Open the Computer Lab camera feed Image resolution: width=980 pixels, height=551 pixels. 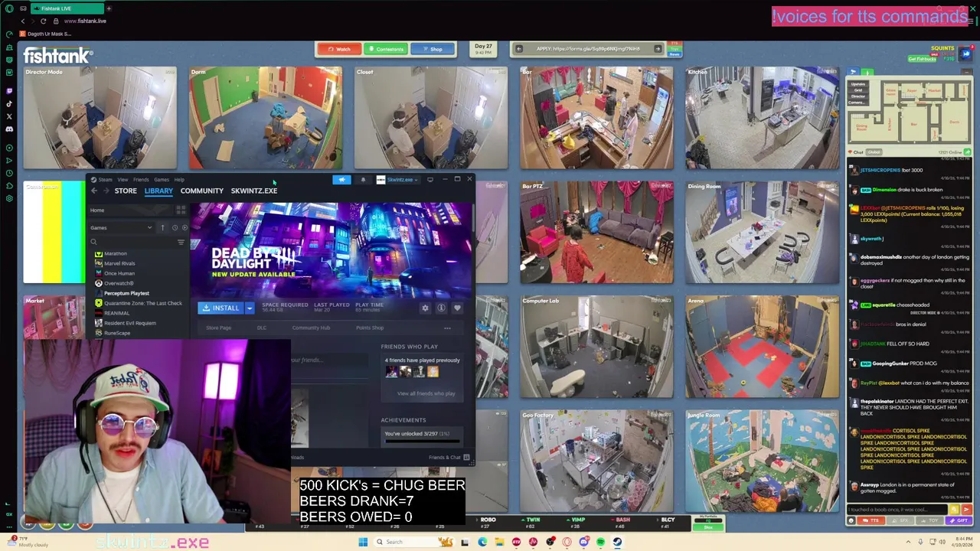point(597,347)
